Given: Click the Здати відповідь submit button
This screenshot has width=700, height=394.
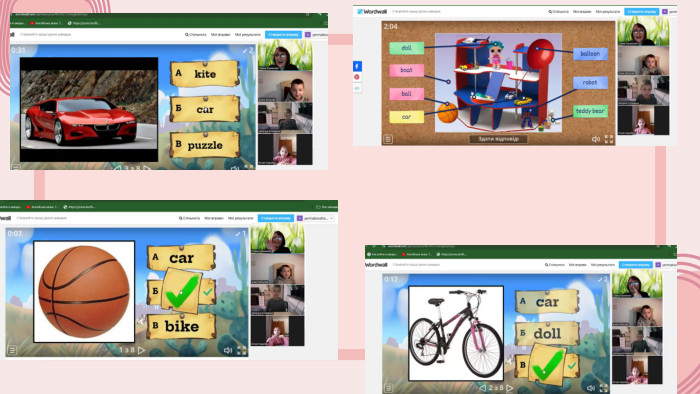Looking at the screenshot, I should point(498,139).
